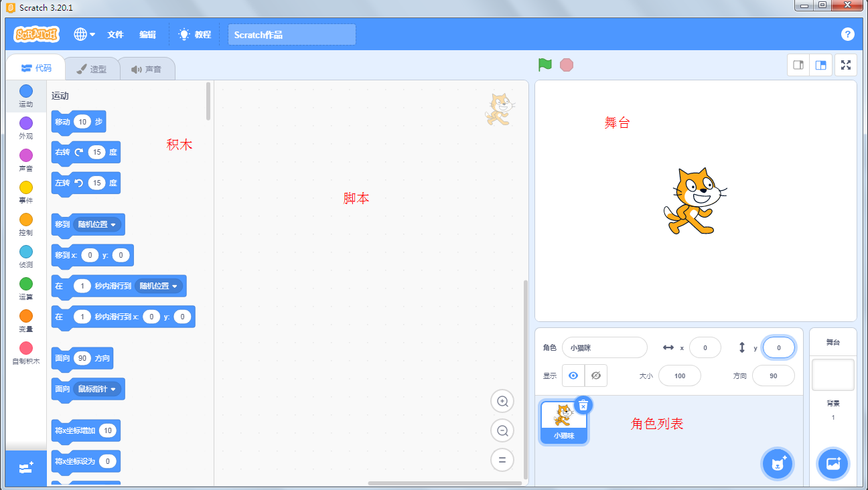Click the green flag to run
This screenshot has width=868, height=490.
coord(545,65)
